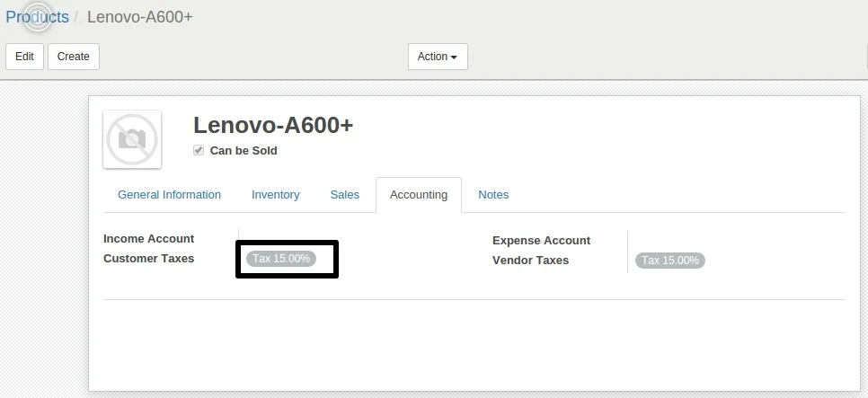Click the product image placeholder camera icon
This screenshot has width=868, height=398.
(x=132, y=139)
